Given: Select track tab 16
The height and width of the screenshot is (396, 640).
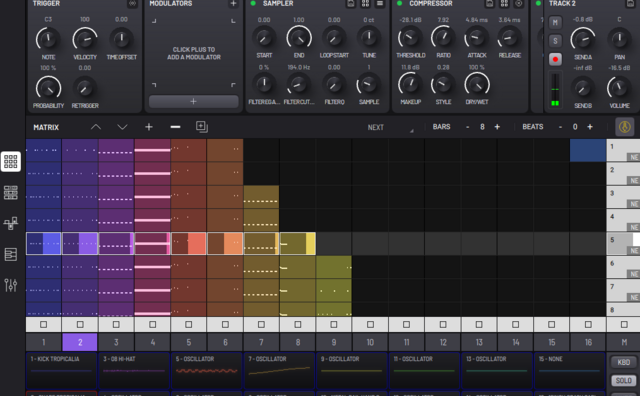Looking at the screenshot, I should pyautogui.click(x=588, y=342).
